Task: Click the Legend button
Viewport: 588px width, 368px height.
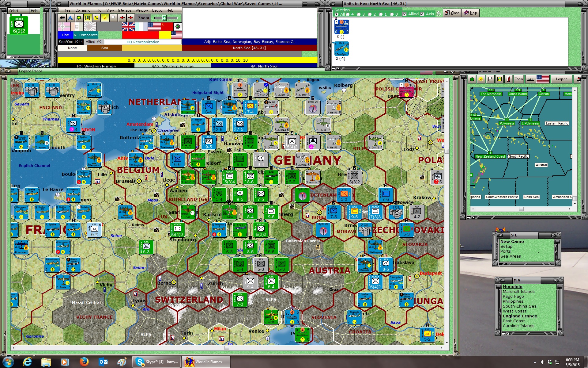Action: [561, 79]
